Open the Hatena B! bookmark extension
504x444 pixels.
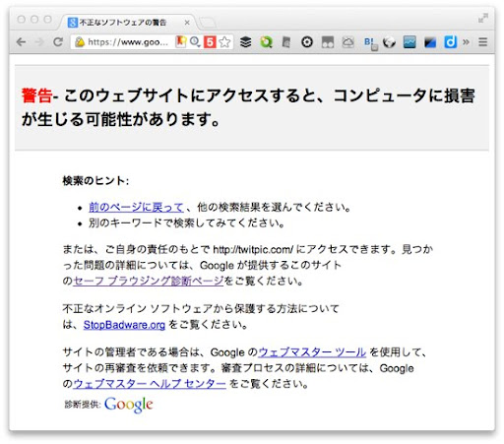370,43
